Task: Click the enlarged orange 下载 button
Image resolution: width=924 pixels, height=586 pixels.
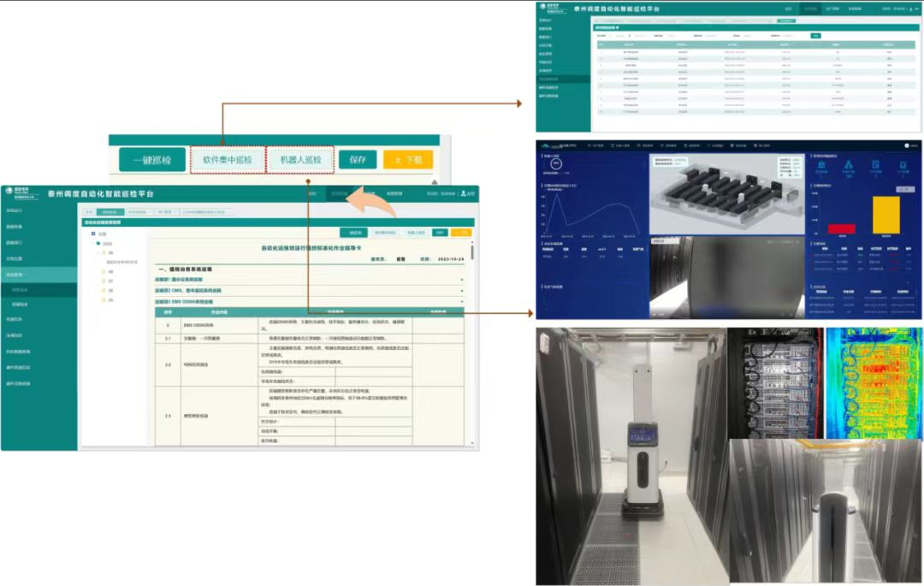Action: tap(408, 160)
